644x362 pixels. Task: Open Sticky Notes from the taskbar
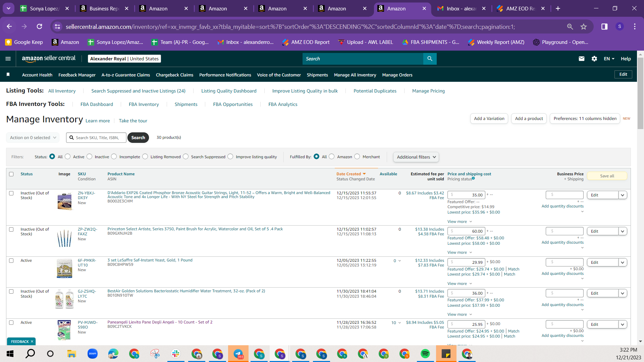(446, 354)
